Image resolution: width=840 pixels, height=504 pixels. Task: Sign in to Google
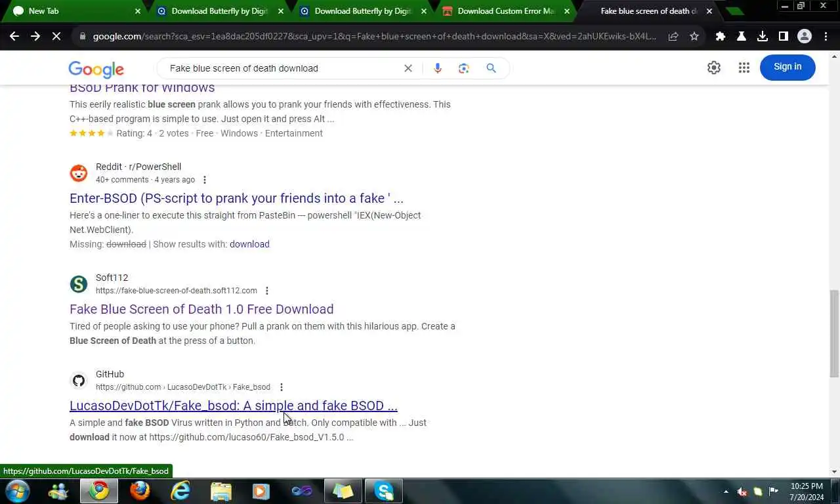787,67
